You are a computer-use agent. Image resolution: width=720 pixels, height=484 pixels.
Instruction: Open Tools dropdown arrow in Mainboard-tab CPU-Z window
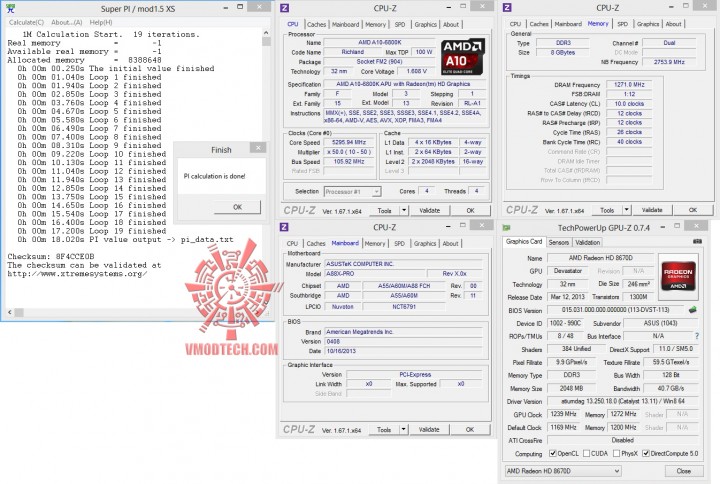coord(403,429)
